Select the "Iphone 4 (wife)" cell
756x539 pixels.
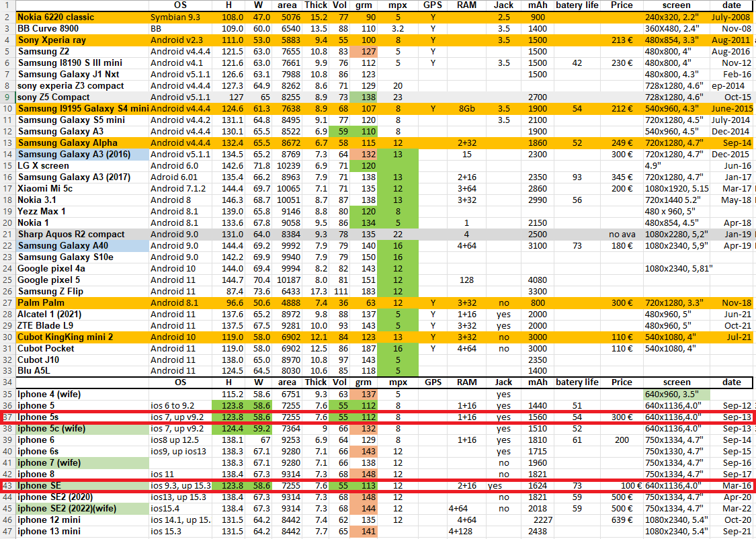click(x=83, y=395)
